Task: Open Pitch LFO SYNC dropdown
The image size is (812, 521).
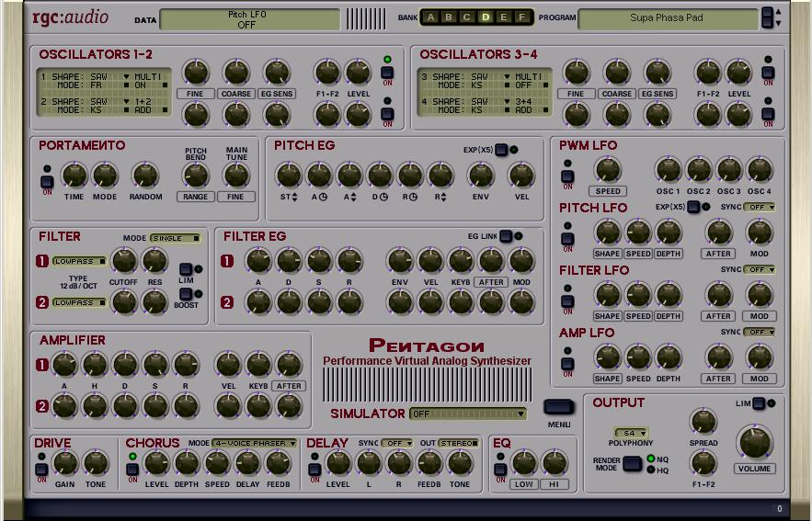Action: [760, 207]
